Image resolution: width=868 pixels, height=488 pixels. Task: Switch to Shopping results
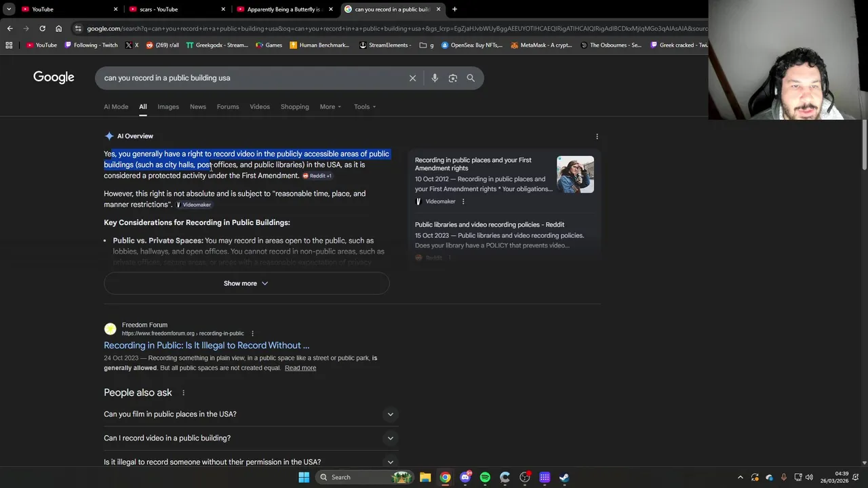click(x=295, y=106)
